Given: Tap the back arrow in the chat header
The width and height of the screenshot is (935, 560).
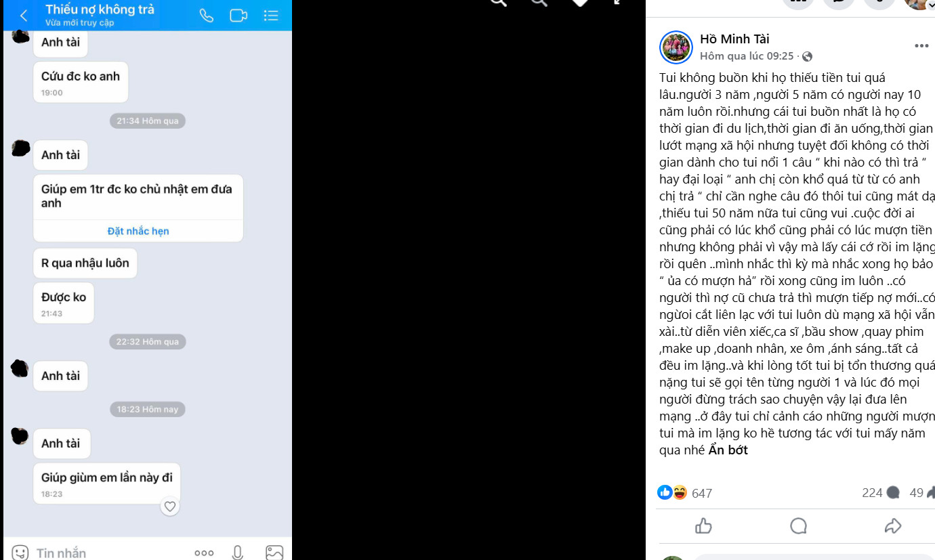Looking at the screenshot, I should [x=24, y=16].
